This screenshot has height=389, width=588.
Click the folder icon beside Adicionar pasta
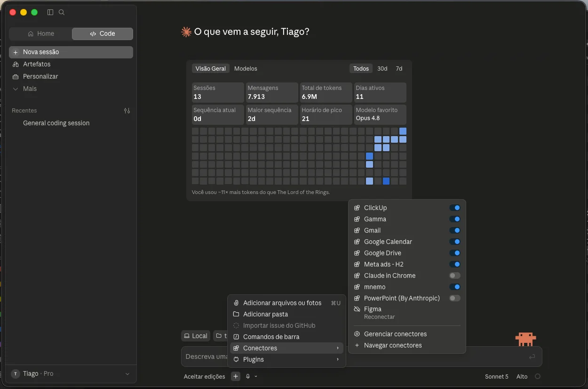click(x=236, y=314)
